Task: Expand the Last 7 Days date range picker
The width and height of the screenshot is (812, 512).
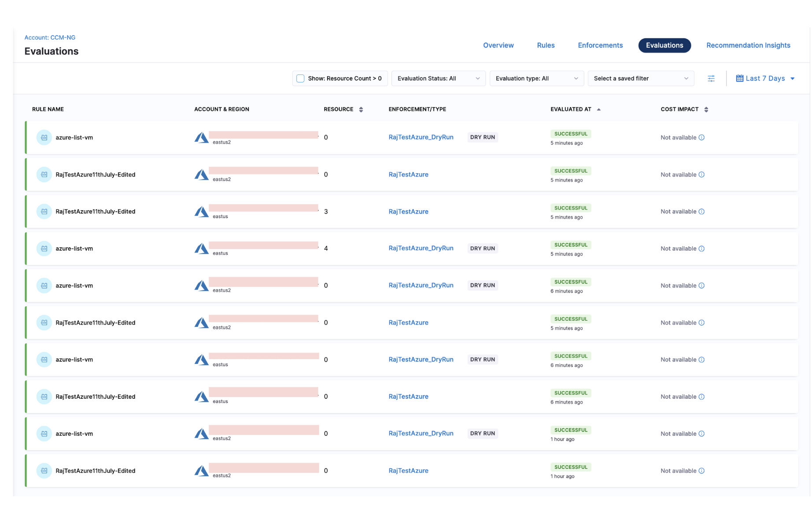Action: click(x=765, y=78)
